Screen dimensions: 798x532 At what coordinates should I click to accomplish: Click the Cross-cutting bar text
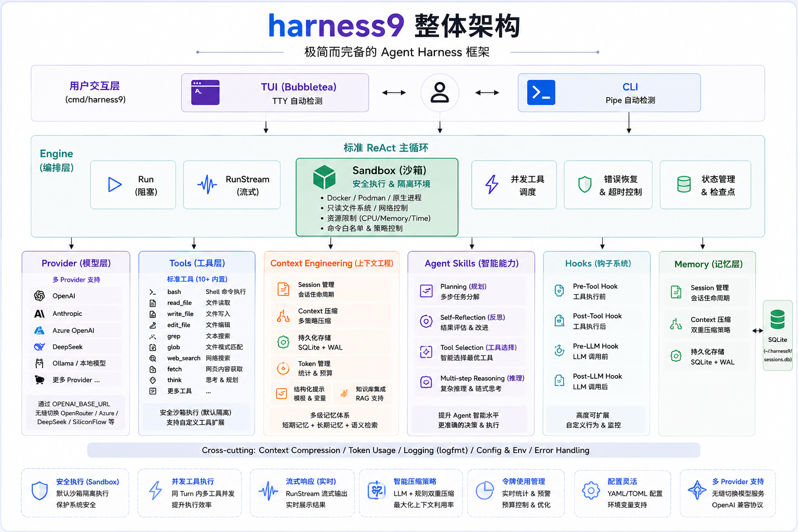coord(395,450)
